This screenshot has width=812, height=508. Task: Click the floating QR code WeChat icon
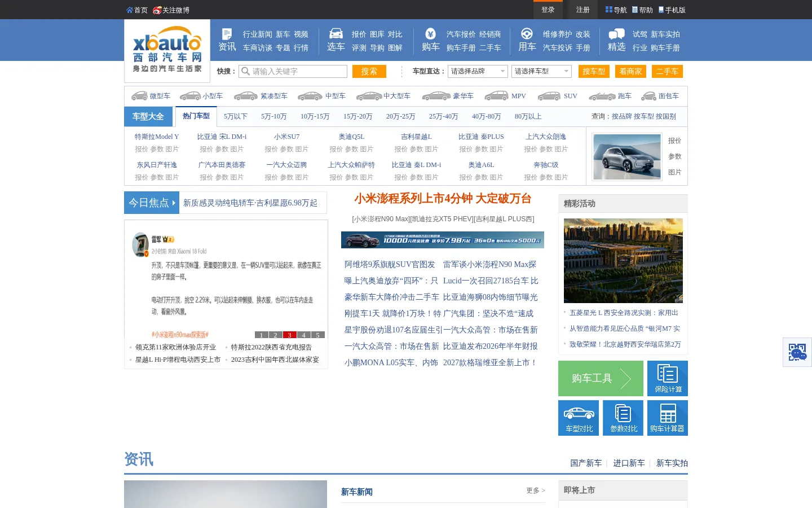pyautogui.click(x=797, y=352)
